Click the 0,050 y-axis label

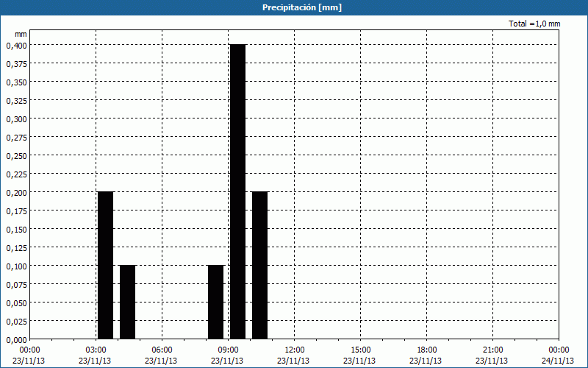point(16,303)
